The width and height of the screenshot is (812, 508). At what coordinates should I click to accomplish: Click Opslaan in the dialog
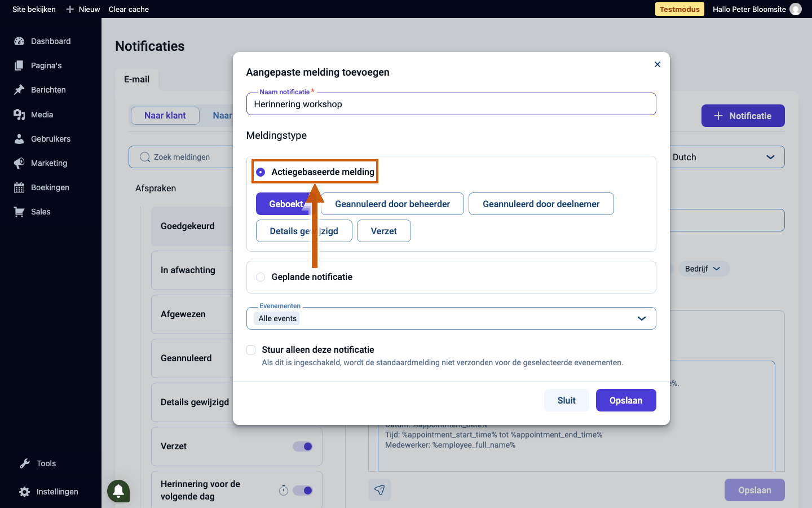click(626, 400)
